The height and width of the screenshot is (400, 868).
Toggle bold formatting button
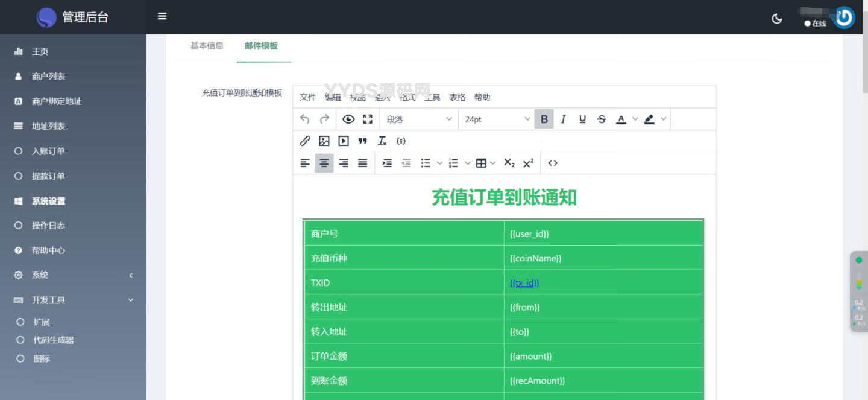pos(544,119)
